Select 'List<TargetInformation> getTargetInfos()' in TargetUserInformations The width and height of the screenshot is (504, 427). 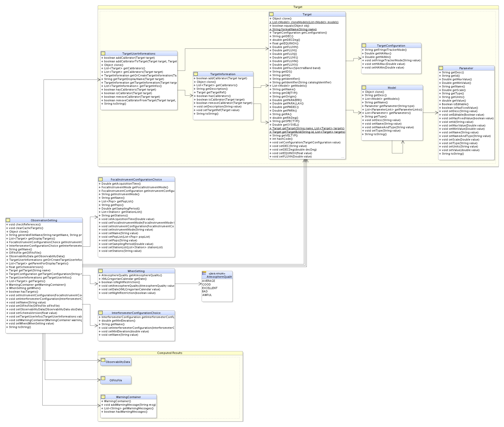[x=132, y=86]
